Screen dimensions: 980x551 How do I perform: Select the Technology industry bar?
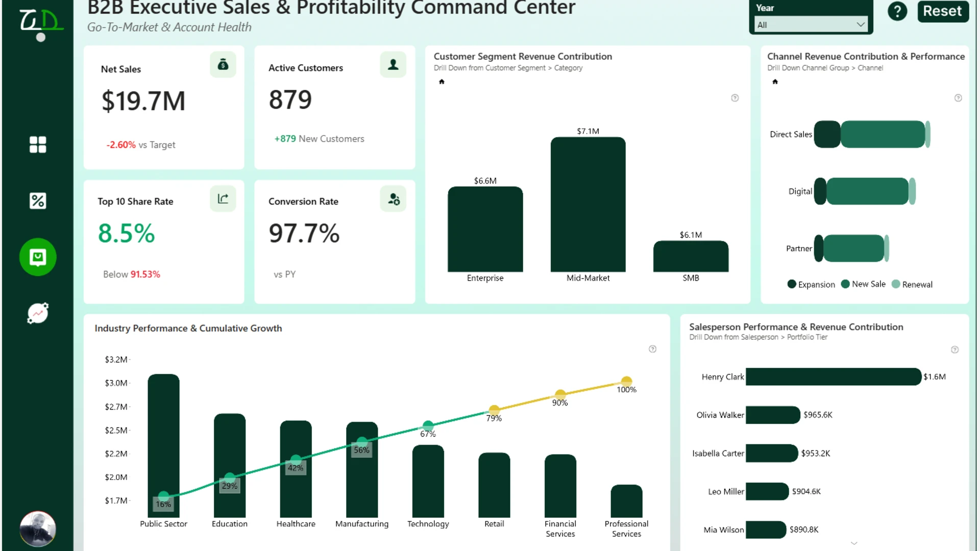tap(428, 481)
